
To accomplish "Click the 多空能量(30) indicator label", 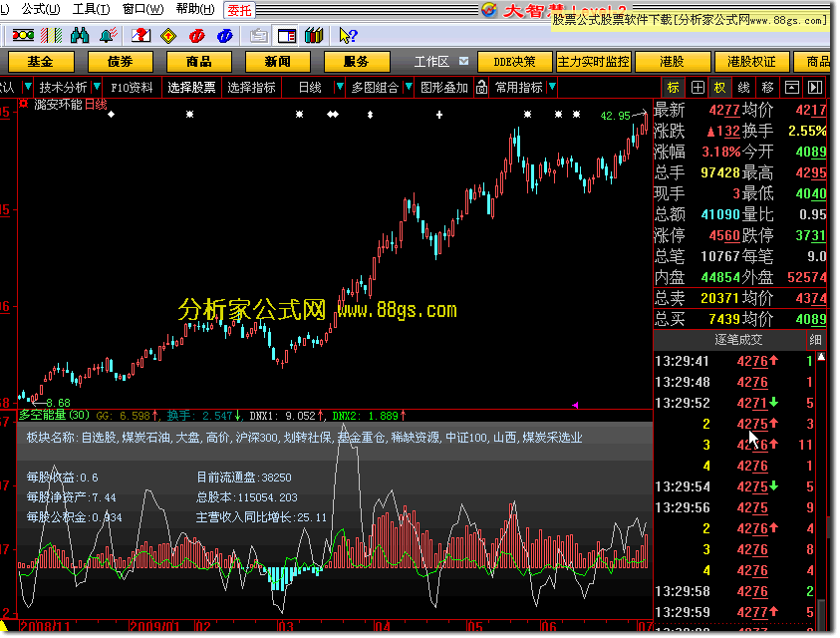I will [54, 415].
